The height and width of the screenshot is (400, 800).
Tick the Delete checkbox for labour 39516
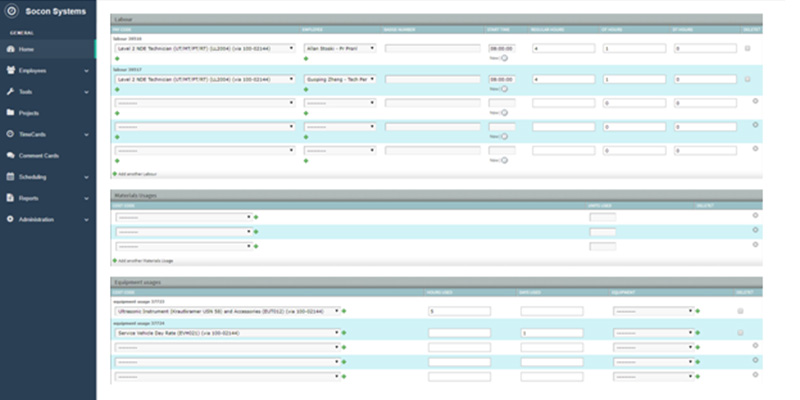point(747,48)
